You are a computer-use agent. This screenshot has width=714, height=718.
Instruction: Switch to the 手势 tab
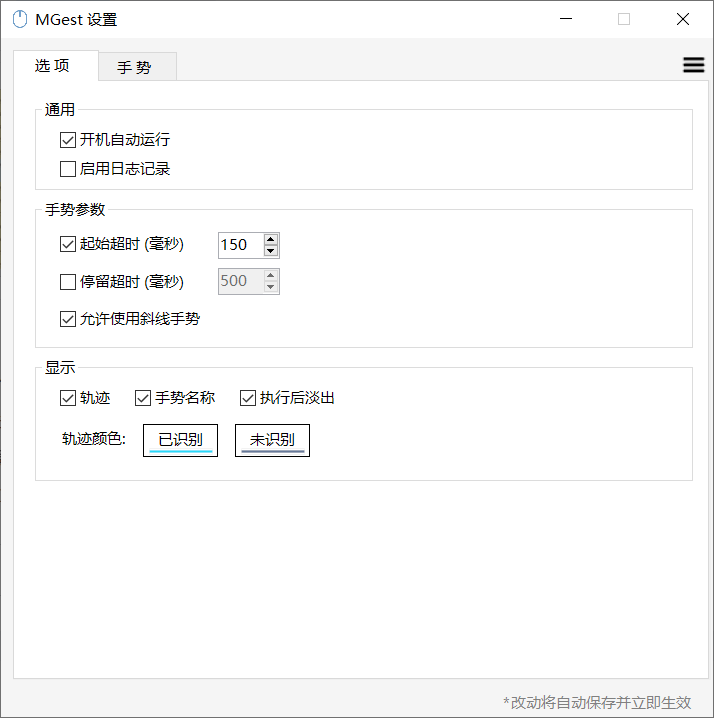(x=137, y=67)
